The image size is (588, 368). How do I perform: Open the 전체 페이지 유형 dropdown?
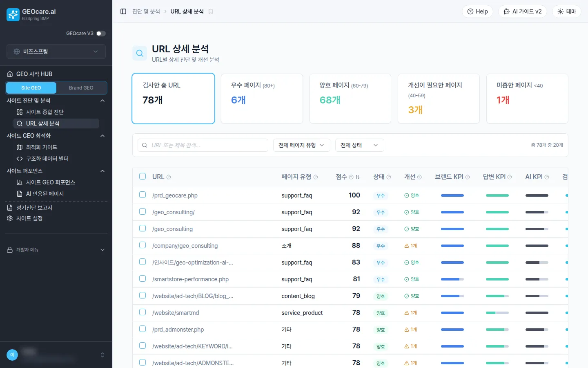pyautogui.click(x=301, y=145)
